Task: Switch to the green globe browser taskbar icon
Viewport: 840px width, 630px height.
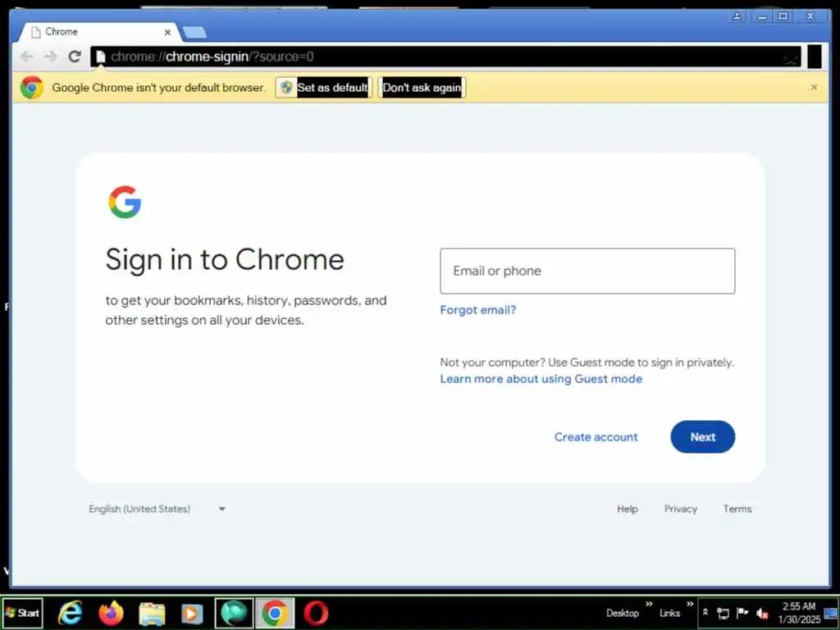Action: click(x=234, y=613)
